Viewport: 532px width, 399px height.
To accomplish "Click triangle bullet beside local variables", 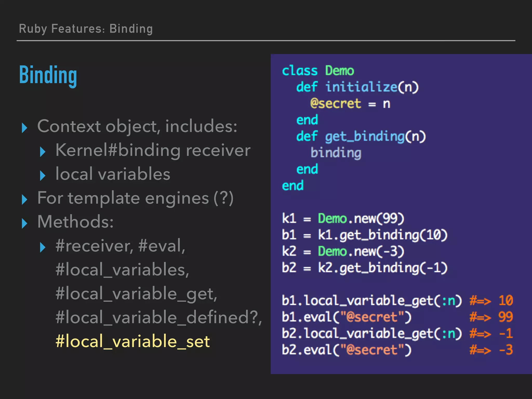I will click(43, 176).
